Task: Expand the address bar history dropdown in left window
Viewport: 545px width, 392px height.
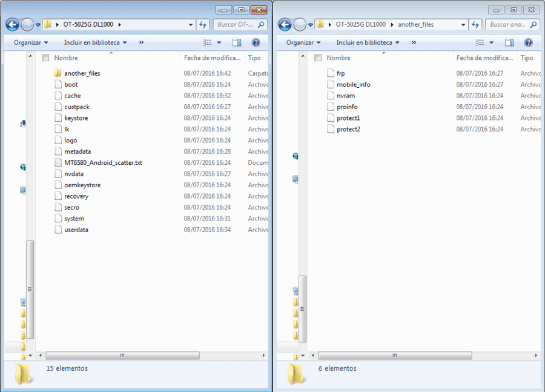Action: point(191,24)
